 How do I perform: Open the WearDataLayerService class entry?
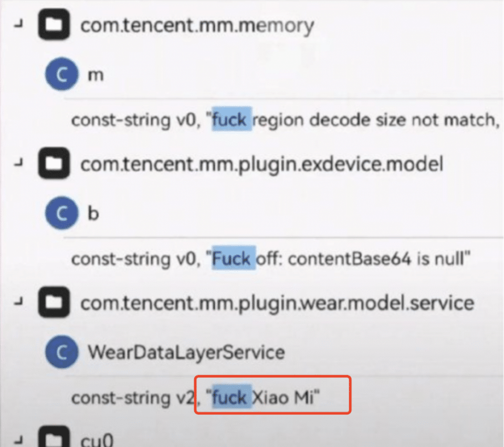(186, 352)
